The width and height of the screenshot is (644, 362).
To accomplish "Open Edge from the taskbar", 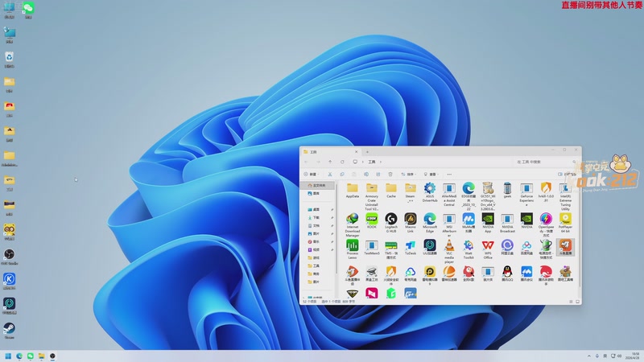I will [x=19, y=356].
